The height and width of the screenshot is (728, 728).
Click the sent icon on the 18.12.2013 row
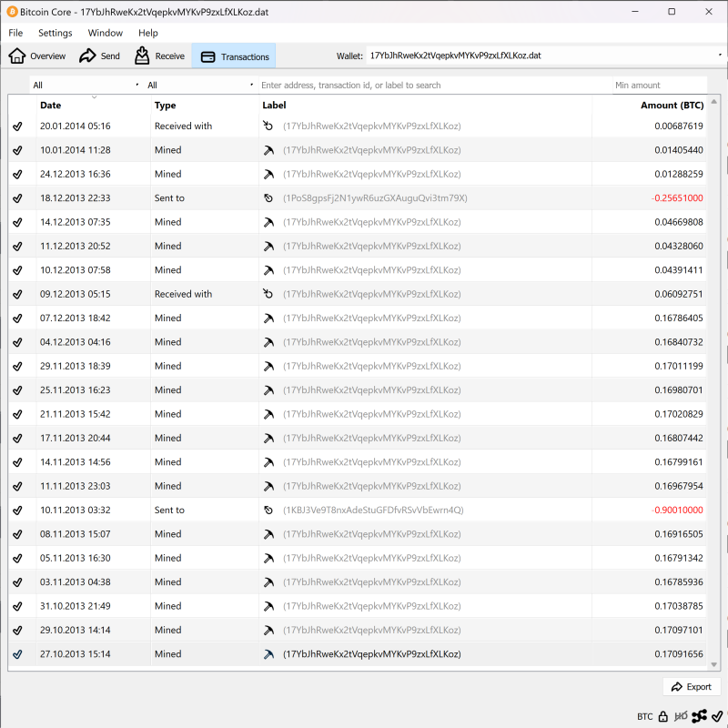point(268,198)
